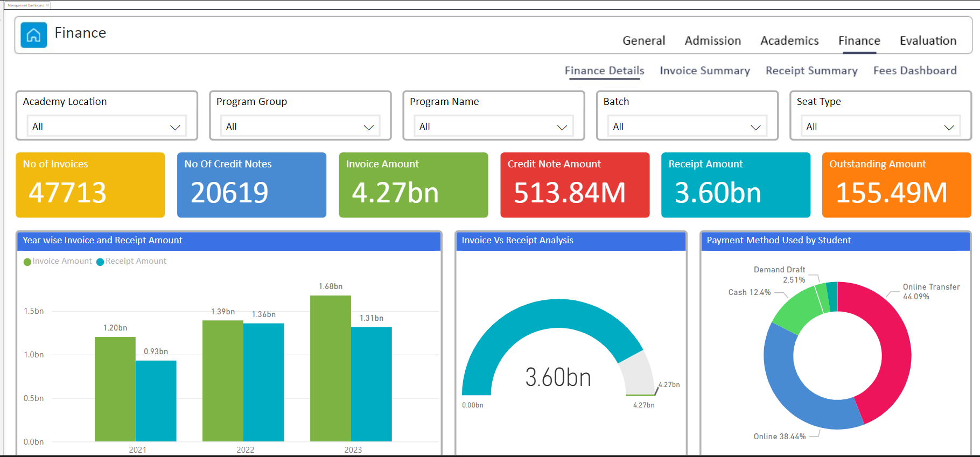This screenshot has width=980, height=457.
Task: Select the Credit Note Amount card
Action: [x=575, y=185]
